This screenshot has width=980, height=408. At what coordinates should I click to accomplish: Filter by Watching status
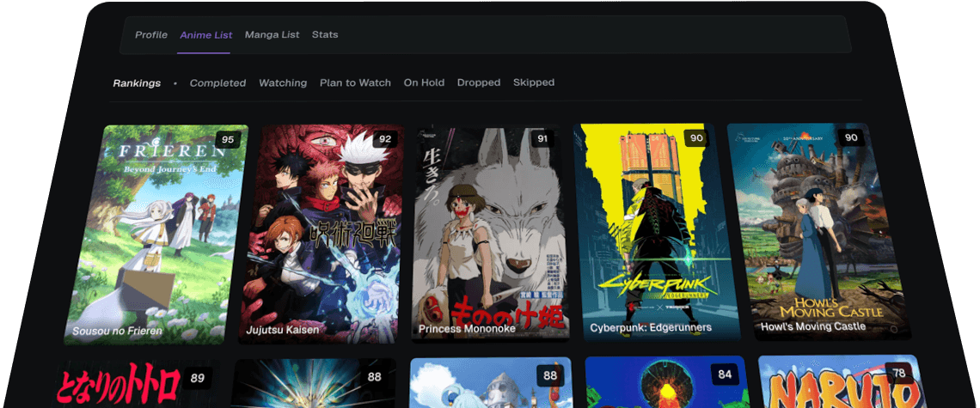(x=283, y=83)
